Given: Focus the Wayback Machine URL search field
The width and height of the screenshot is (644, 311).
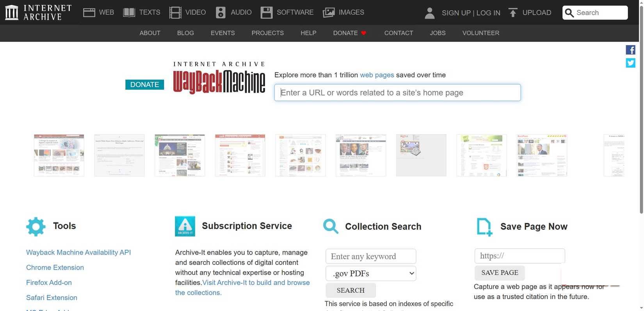Looking at the screenshot, I should pyautogui.click(x=397, y=93).
